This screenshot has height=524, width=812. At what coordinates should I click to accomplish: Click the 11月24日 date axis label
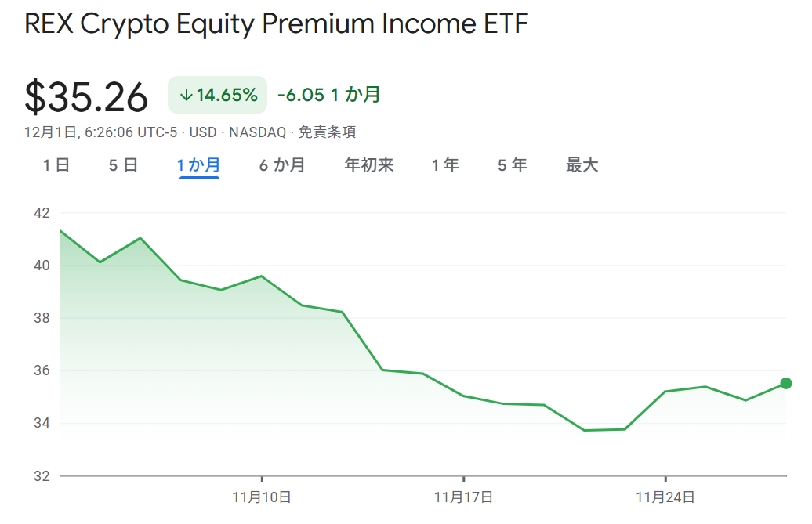click(665, 497)
